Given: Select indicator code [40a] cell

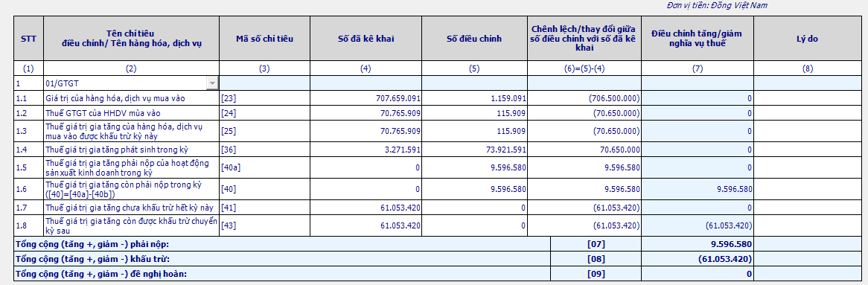Looking at the screenshot, I should pyautogui.click(x=264, y=167).
